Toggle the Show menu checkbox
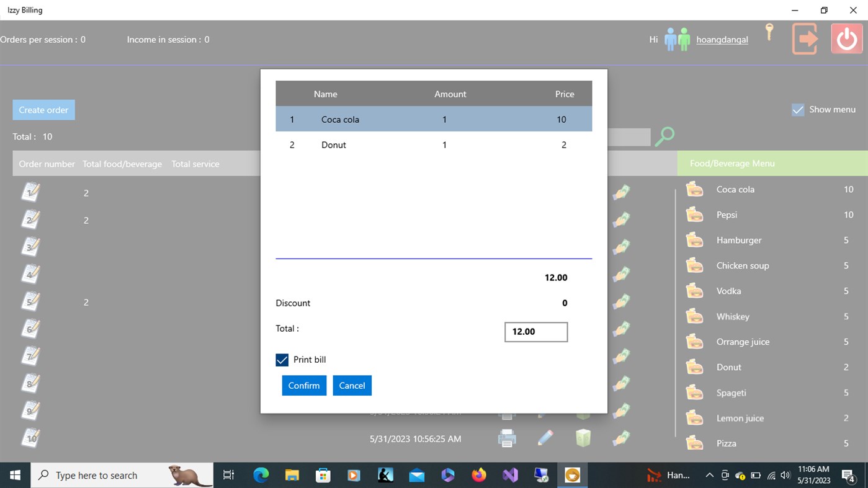868x488 pixels. tap(798, 110)
